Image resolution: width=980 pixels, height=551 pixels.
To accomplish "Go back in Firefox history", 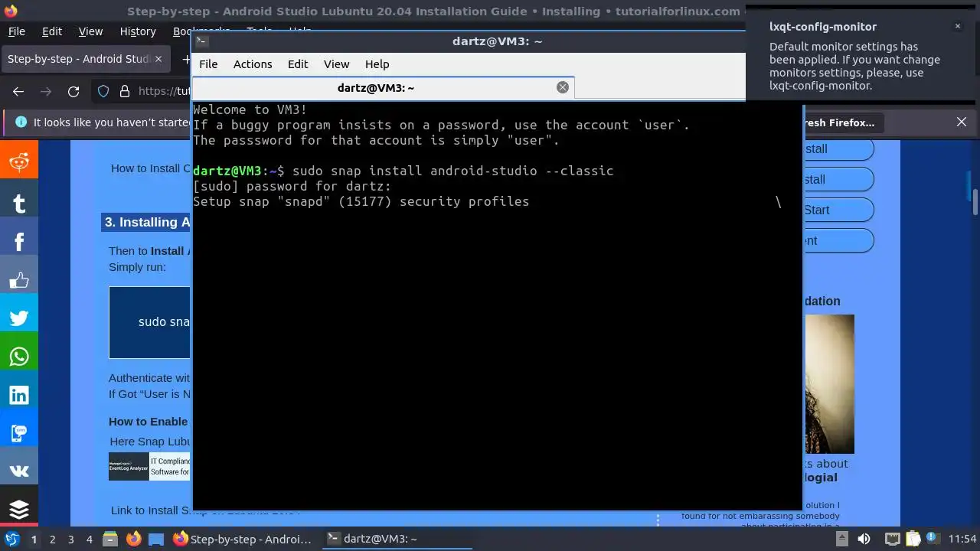I will click(x=18, y=91).
